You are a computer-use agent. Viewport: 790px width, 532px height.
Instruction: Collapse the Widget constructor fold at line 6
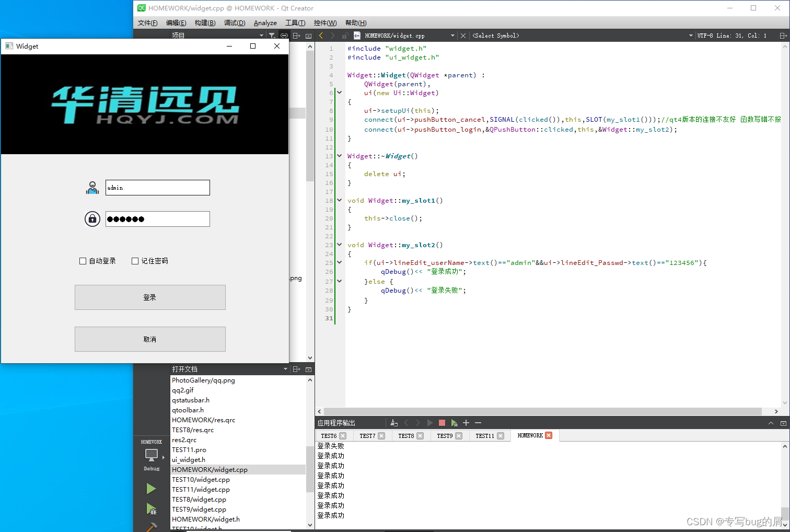339,92
